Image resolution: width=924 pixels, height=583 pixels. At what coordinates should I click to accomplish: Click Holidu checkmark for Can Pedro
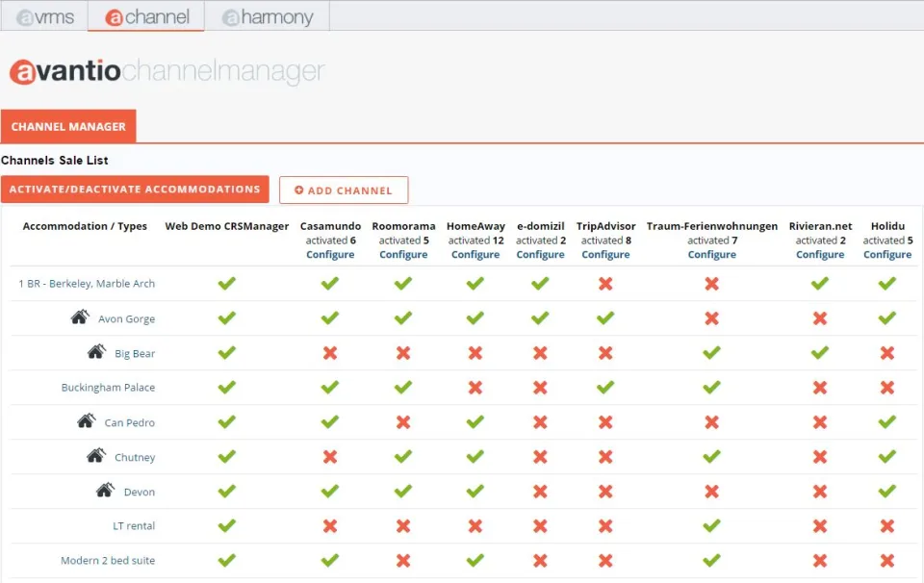click(x=887, y=421)
